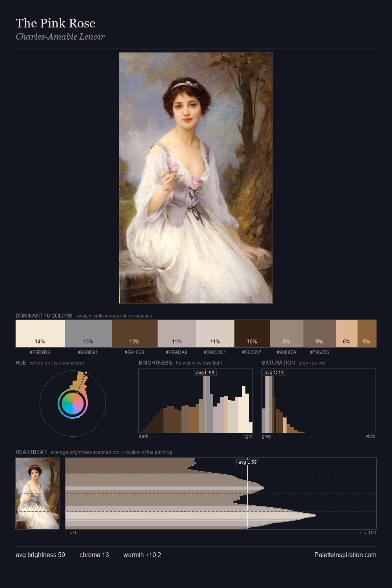The image size is (392, 588).
Task: Click the saturation histogram chart
Action: click(319, 401)
